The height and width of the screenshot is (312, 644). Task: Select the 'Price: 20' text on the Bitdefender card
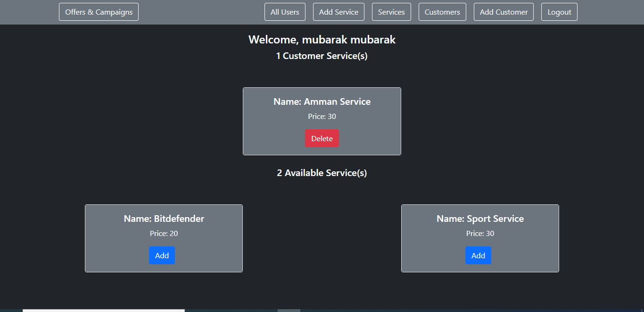164,234
